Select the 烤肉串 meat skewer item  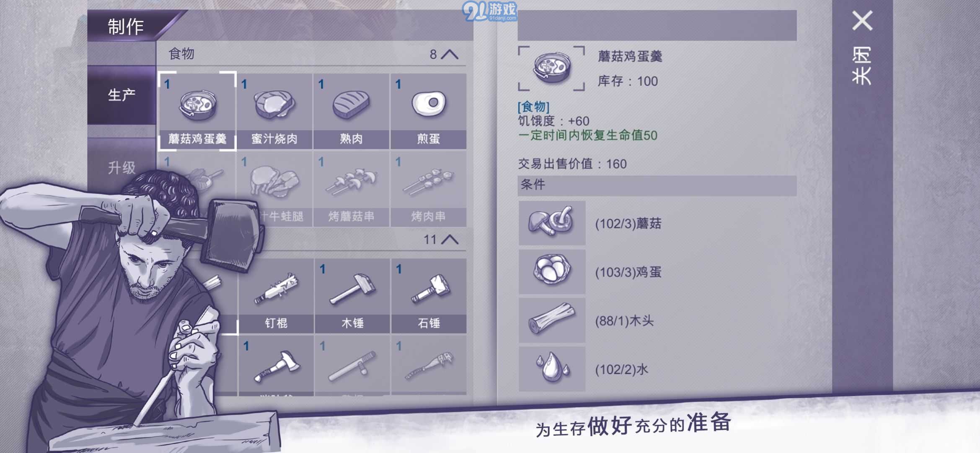[x=428, y=189]
